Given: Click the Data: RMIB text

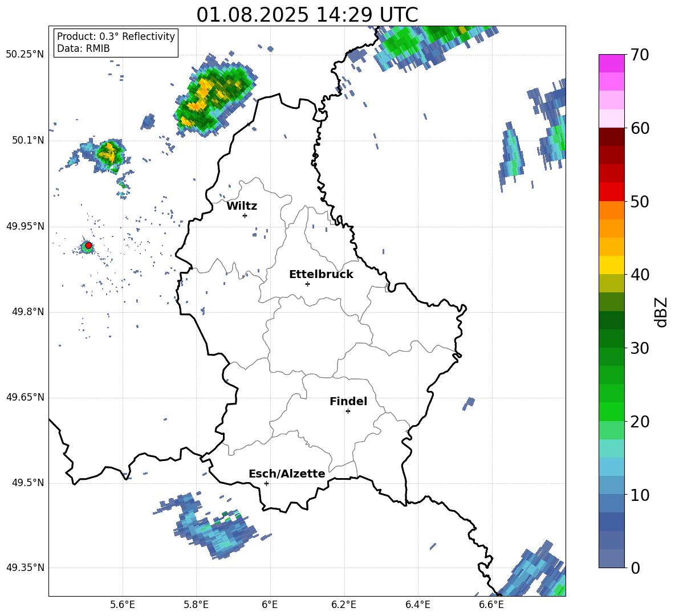Looking at the screenshot, I should coord(83,48).
